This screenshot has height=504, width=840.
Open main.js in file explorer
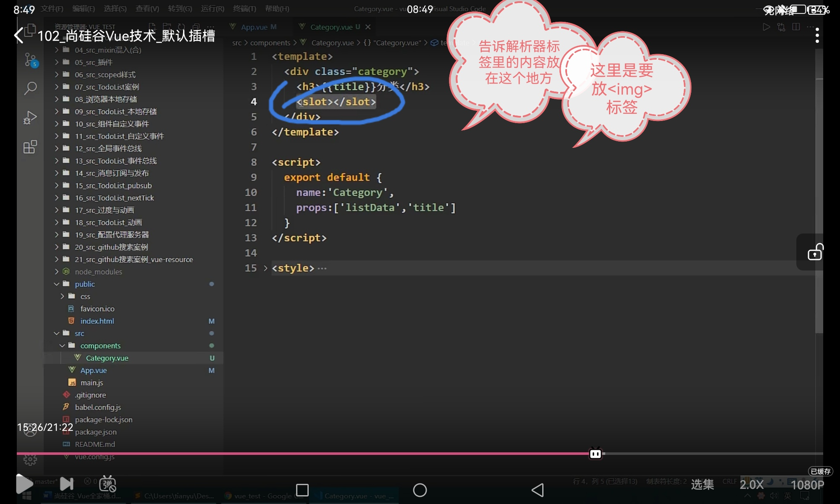(92, 383)
